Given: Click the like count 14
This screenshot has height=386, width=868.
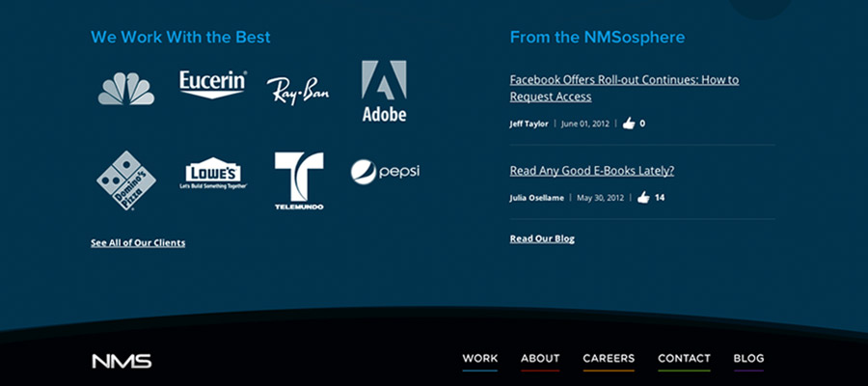Looking at the screenshot, I should coord(660,197).
